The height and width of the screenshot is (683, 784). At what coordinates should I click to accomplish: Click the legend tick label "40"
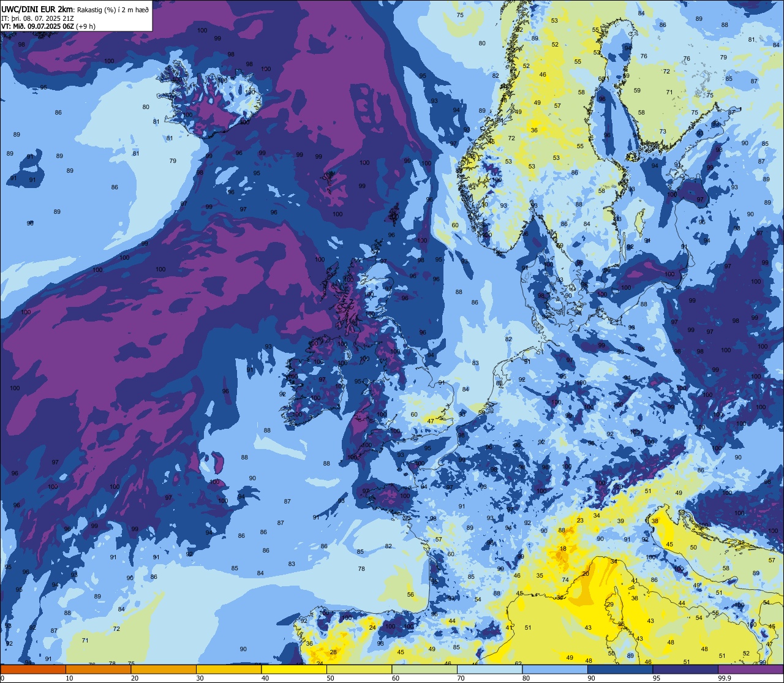(x=265, y=678)
